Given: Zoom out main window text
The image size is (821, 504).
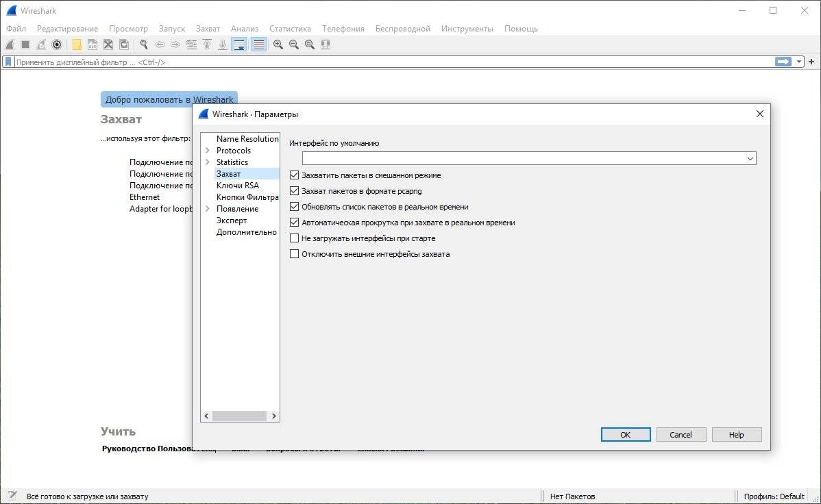Looking at the screenshot, I should 294,45.
